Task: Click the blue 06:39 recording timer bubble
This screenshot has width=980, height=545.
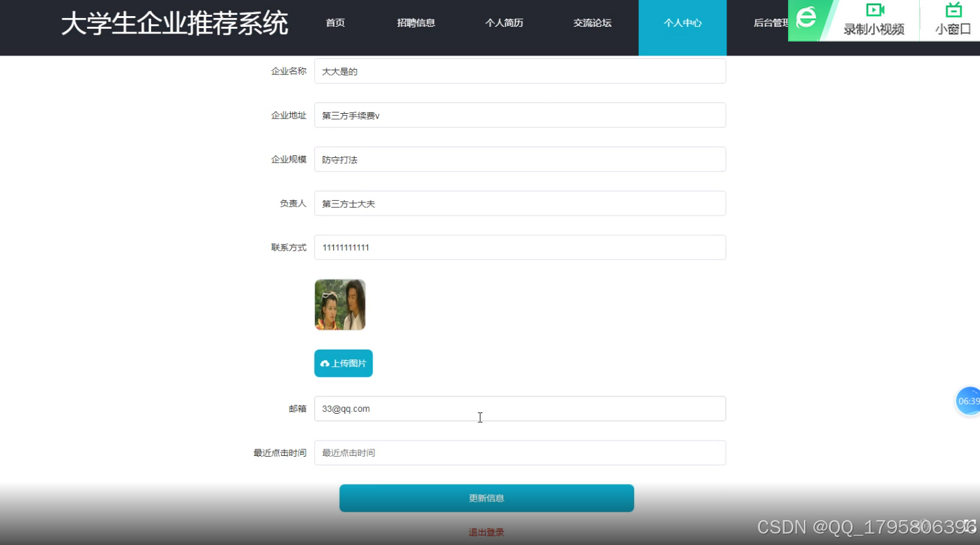Action: (x=968, y=401)
